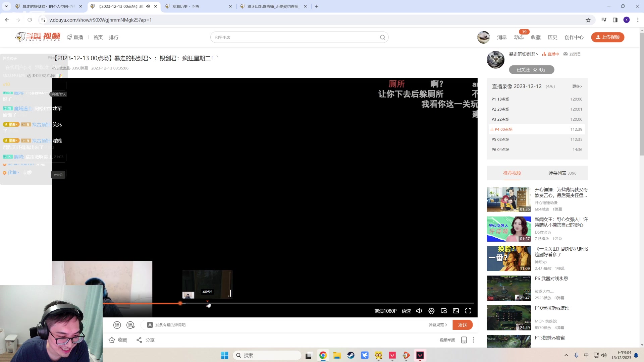Open the 高清1080P quality selector
Screen dimensions: 644x362
pos(385,311)
